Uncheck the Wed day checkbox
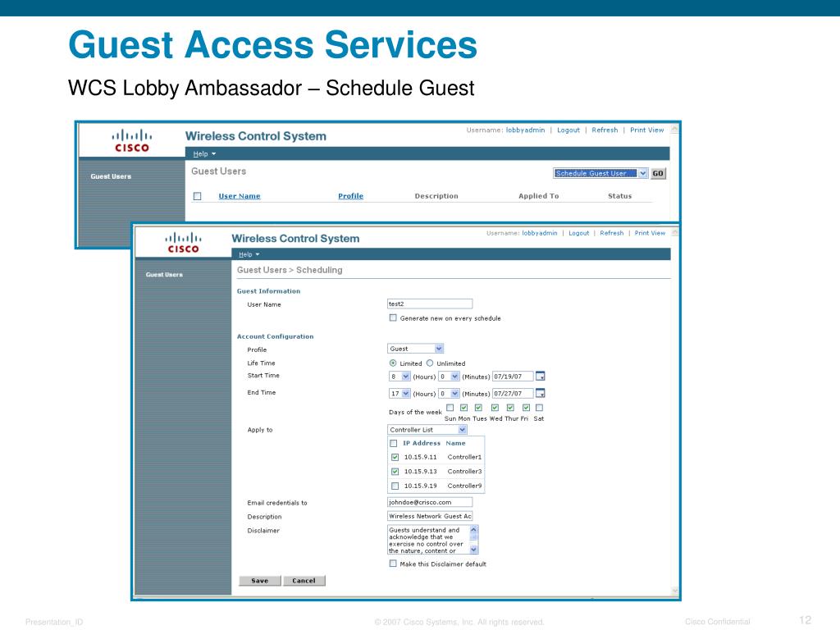This screenshot has width=840, height=630. point(495,408)
